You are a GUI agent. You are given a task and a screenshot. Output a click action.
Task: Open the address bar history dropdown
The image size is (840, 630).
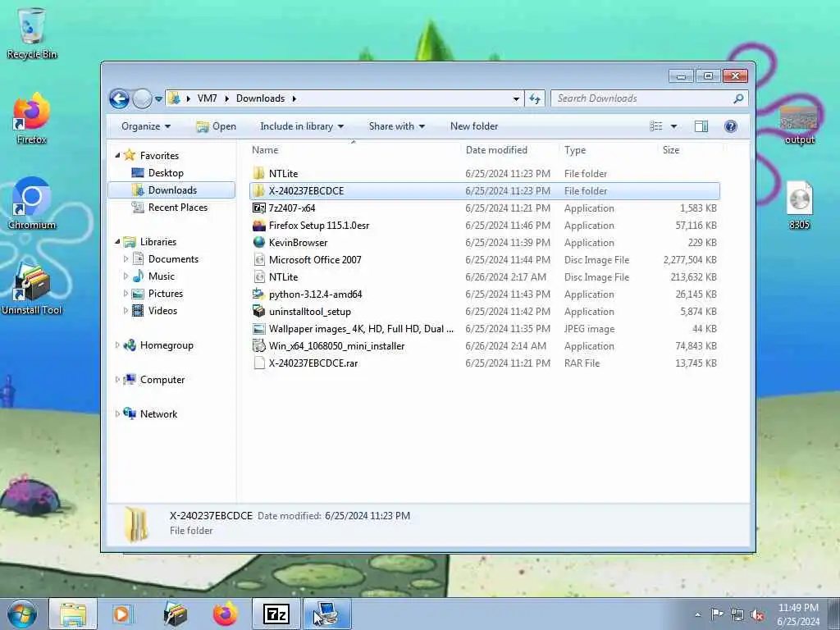point(516,99)
